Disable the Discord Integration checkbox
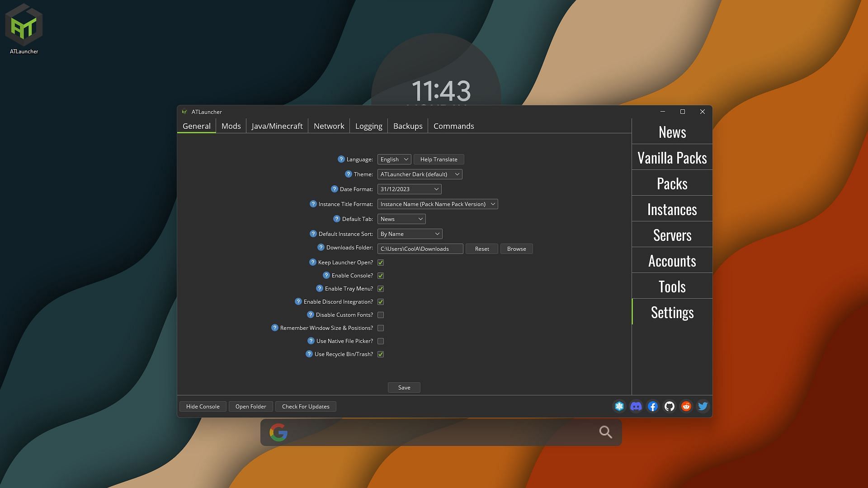 (x=381, y=302)
